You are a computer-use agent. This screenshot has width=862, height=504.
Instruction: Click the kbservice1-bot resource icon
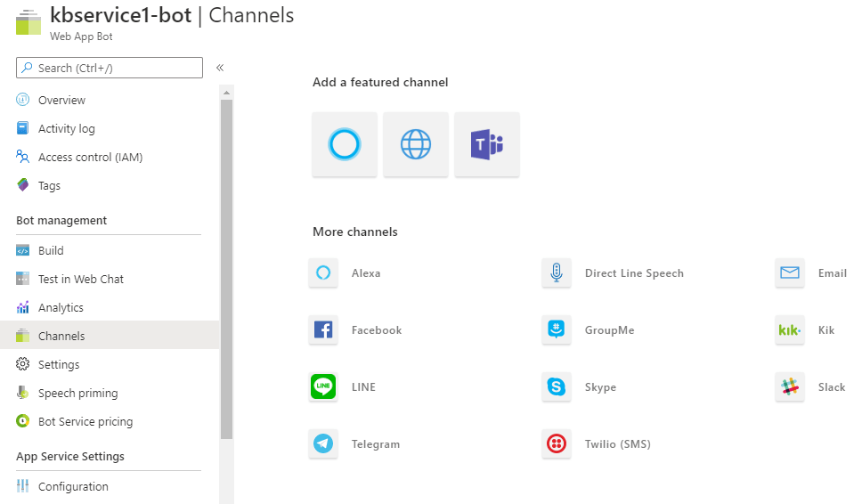28,22
